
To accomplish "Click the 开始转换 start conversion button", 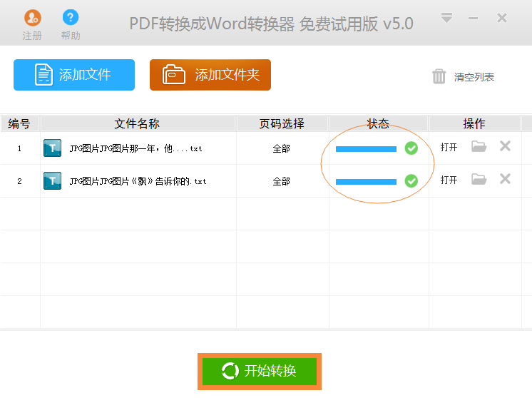I will pyautogui.click(x=260, y=371).
